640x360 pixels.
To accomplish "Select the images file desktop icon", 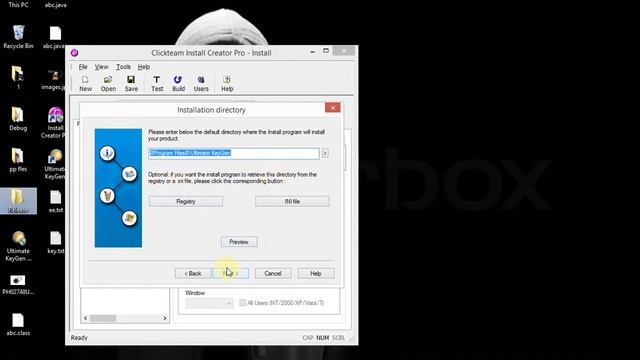I will 54,79.
